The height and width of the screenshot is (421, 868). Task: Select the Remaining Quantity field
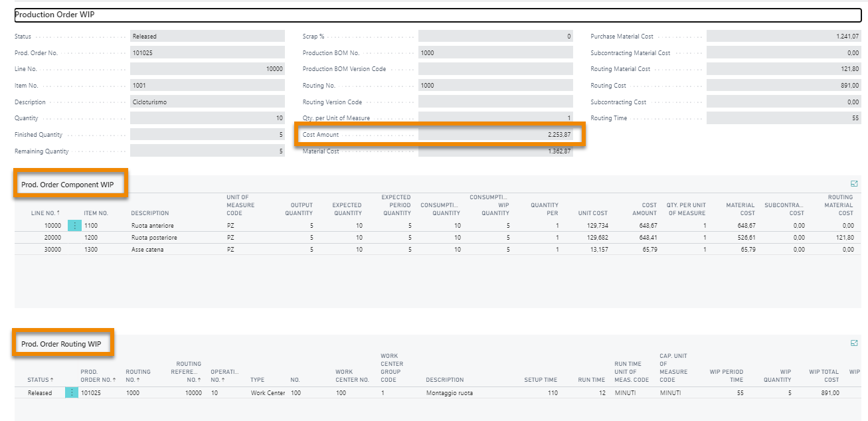(x=207, y=151)
